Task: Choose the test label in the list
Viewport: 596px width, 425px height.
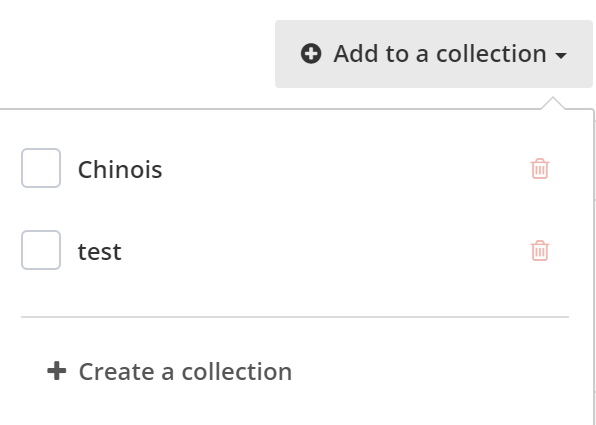Action: pyautogui.click(x=100, y=251)
